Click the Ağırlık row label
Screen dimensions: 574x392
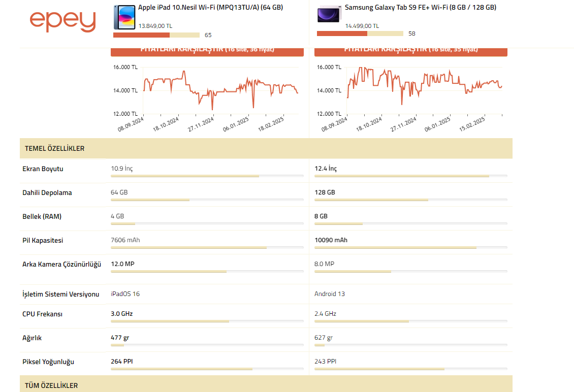[x=32, y=338]
